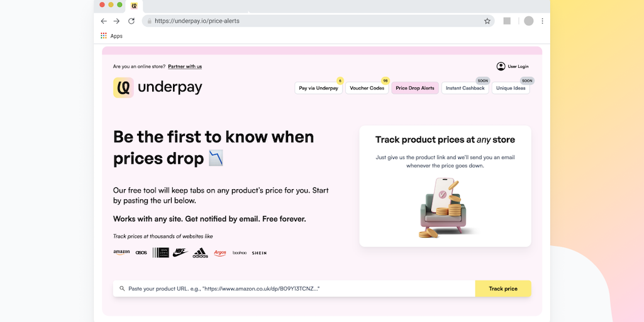
Task: Click 'Just give us the product link' description
Action: click(445, 162)
